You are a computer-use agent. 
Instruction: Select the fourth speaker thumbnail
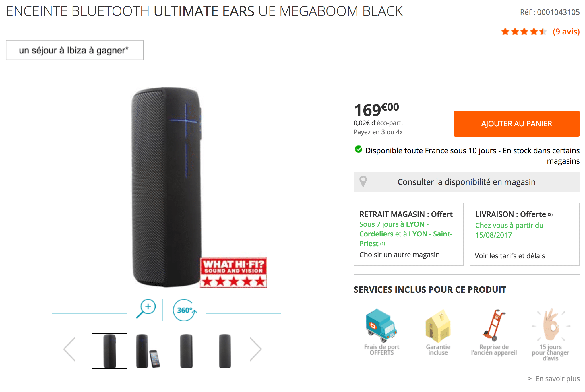225,351
